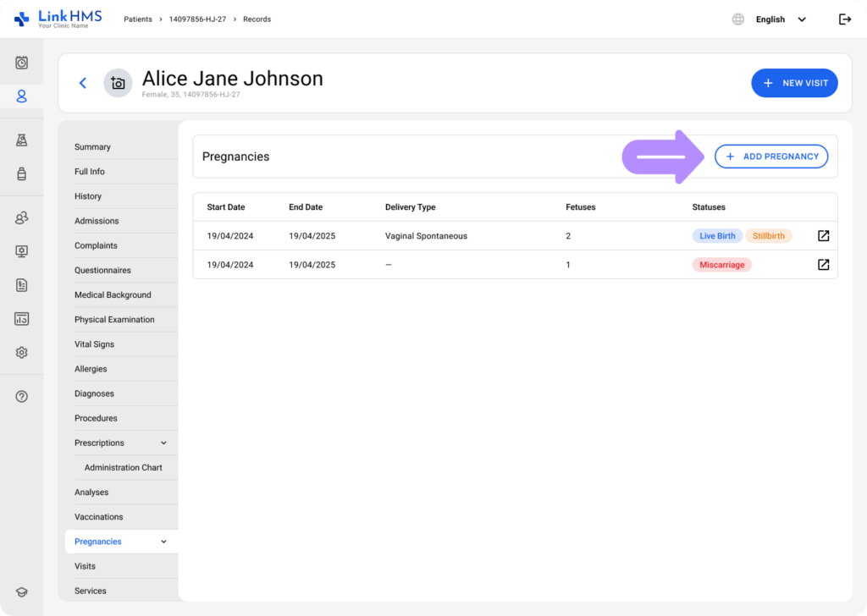Open the settings gear in sidebar
This screenshot has height=616, width=867.
22,353
